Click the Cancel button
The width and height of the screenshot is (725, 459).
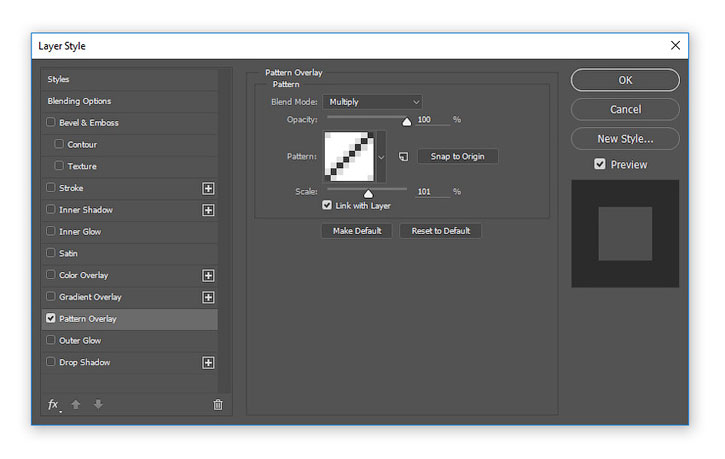pyautogui.click(x=625, y=110)
